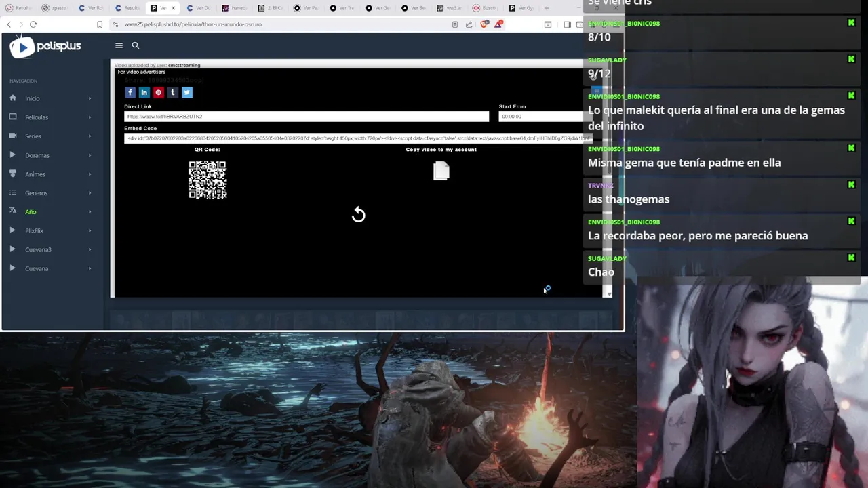Screen dimensions: 868x488
Task: Click the home icon beside Inicio
Action: tap(13, 98)
